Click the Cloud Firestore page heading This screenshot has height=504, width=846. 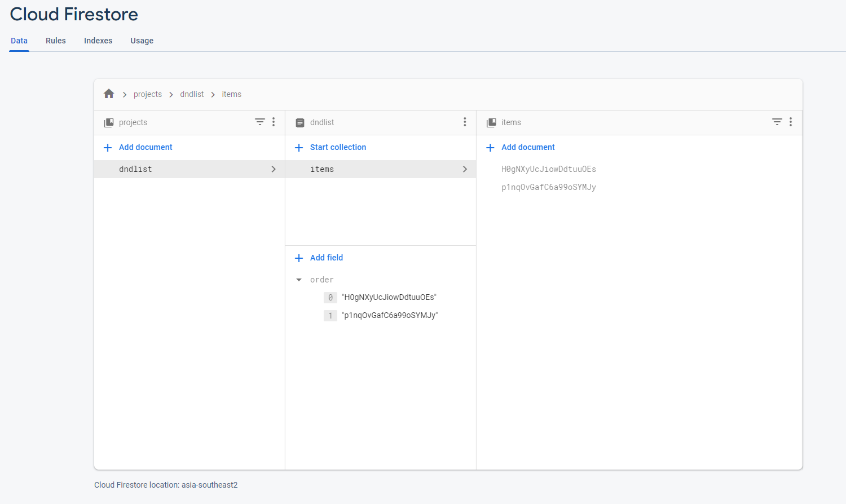[74, 14]
